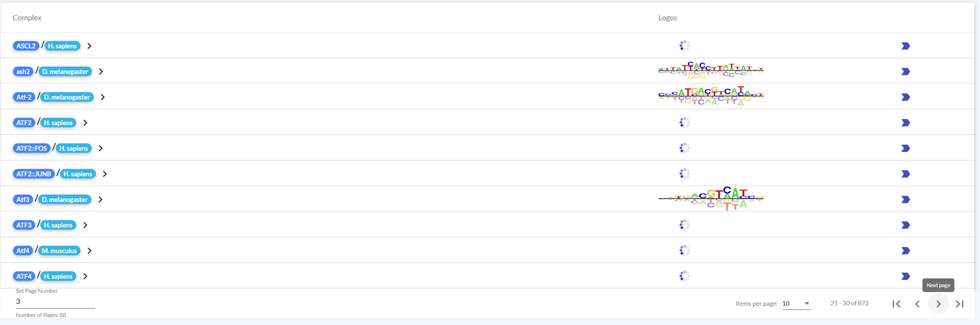Image resolution: width=980 pixels, height=325 pixels.
Task: Click the blue arrow icon for Atf3 D. melanogaster
Action: click(905, 199)
